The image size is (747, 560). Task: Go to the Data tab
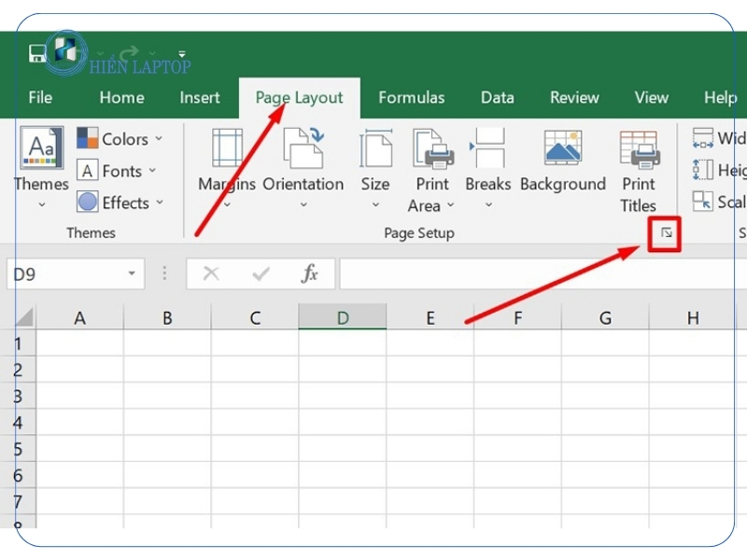[498, 98]
